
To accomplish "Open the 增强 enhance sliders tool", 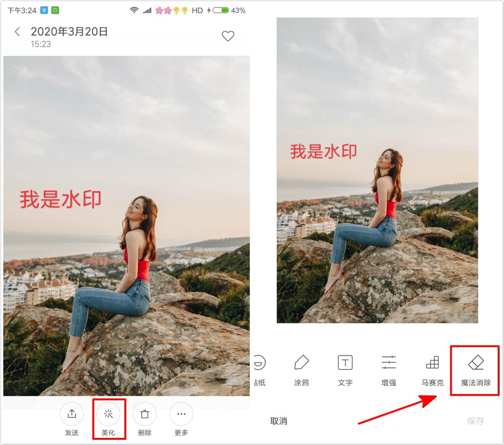I will (x=389, y=370).
